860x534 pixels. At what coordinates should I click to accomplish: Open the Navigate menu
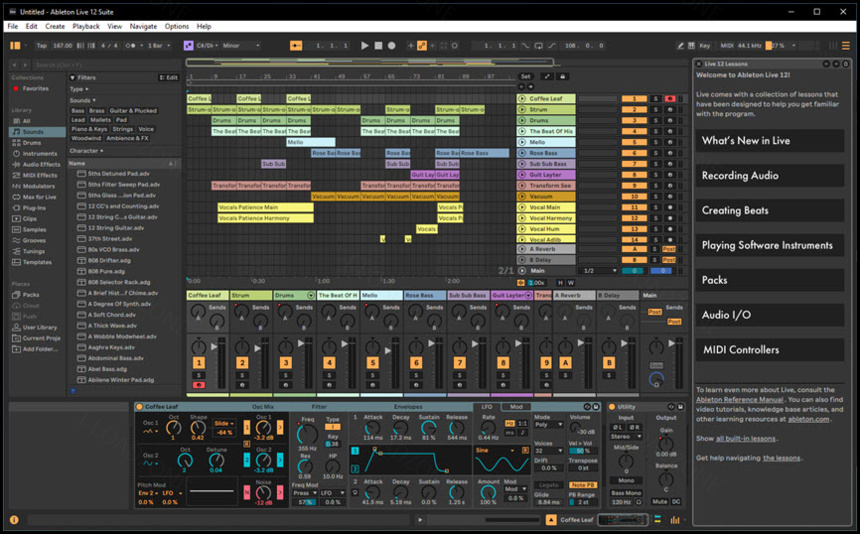pyautogui.click(x=143, y=26)
